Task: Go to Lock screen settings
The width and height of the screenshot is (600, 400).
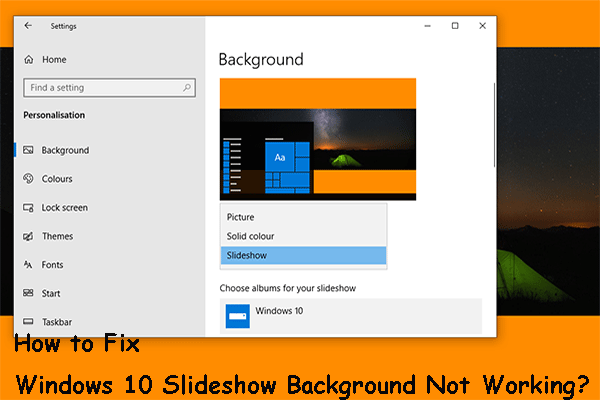Action: point(64,208)
